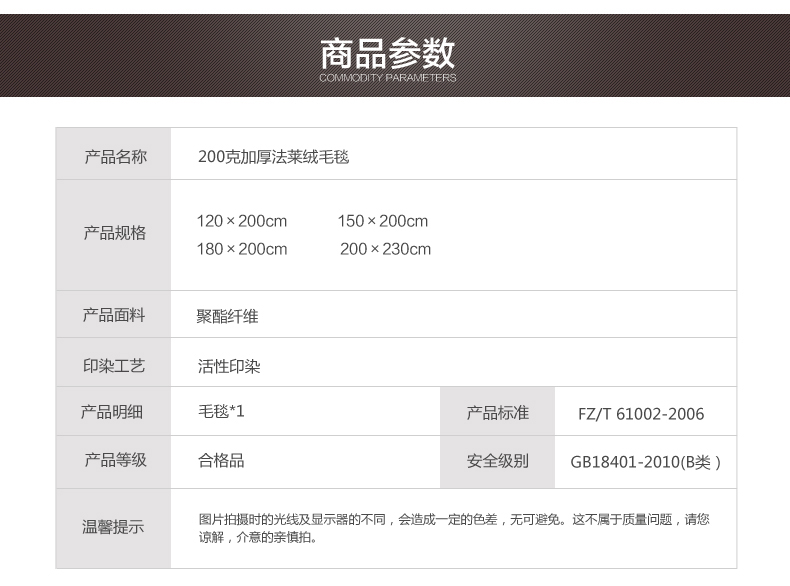The width and height of the screenshot is (790, 586).
Task: Click the 毛毯*1 detail value
Action: pyautogui.click(x=221, y=411)
